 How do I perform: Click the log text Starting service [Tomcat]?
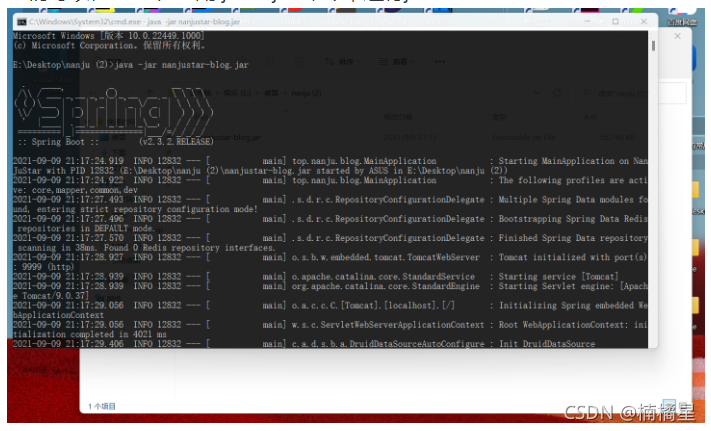[x=558, y=276]
